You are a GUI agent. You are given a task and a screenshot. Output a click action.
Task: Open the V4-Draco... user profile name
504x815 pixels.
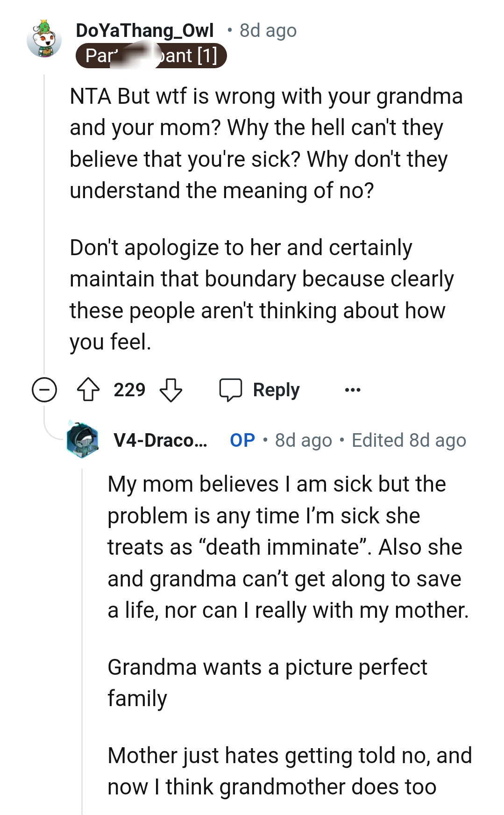point(160,440)
